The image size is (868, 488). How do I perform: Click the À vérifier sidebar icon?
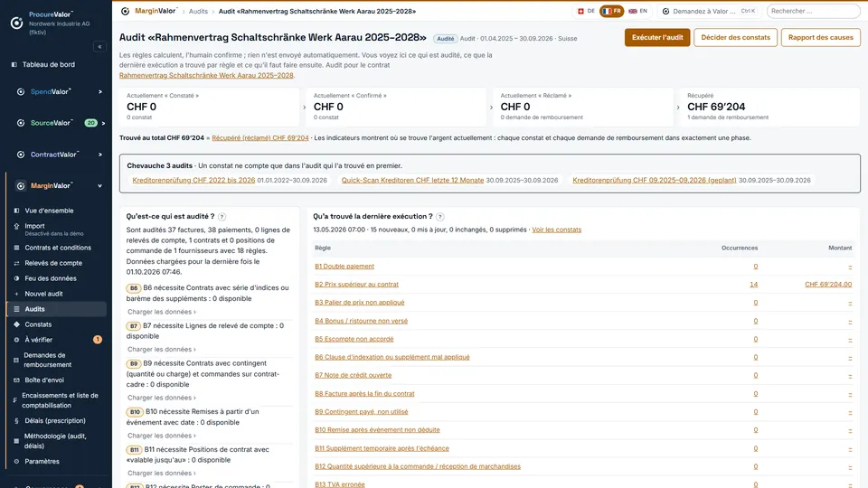tap(16, 340)
